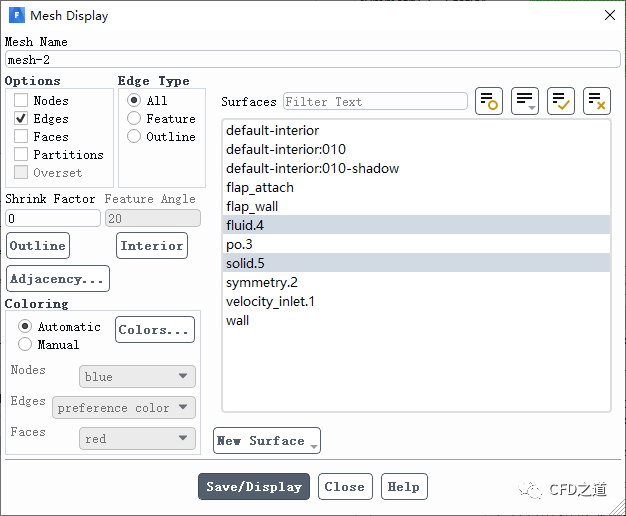The width and height of the screenshot is (626, 516).
Task: Click the Mesh Name text field
Action: pyautogui.click(x=312, y=60)
